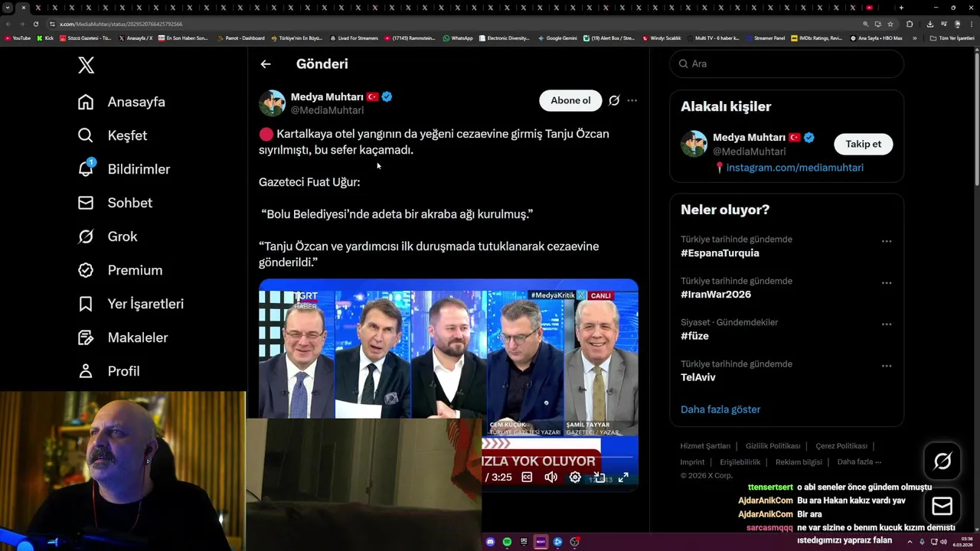980x551 pixels.
Task: Open Profil page
Action: coord(109,371)
